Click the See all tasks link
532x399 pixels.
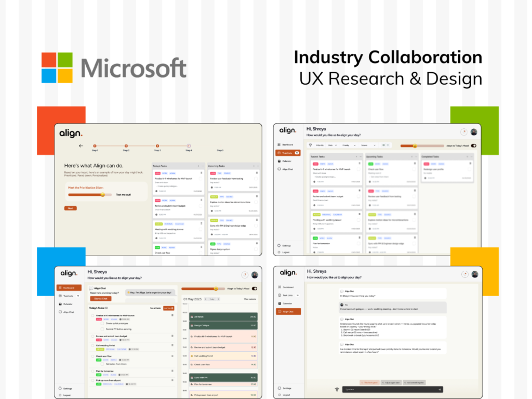155,308
